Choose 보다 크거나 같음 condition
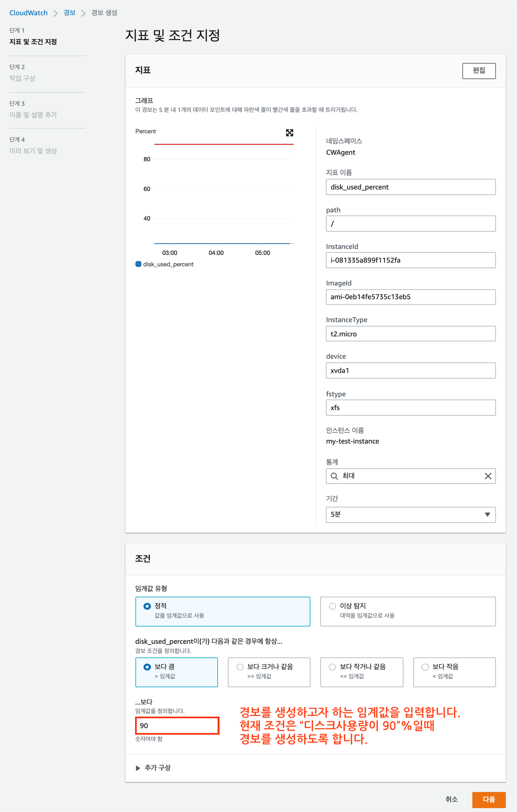Image resolution: width=517 pixels, height=812 pixels. [x=240, y=667]
